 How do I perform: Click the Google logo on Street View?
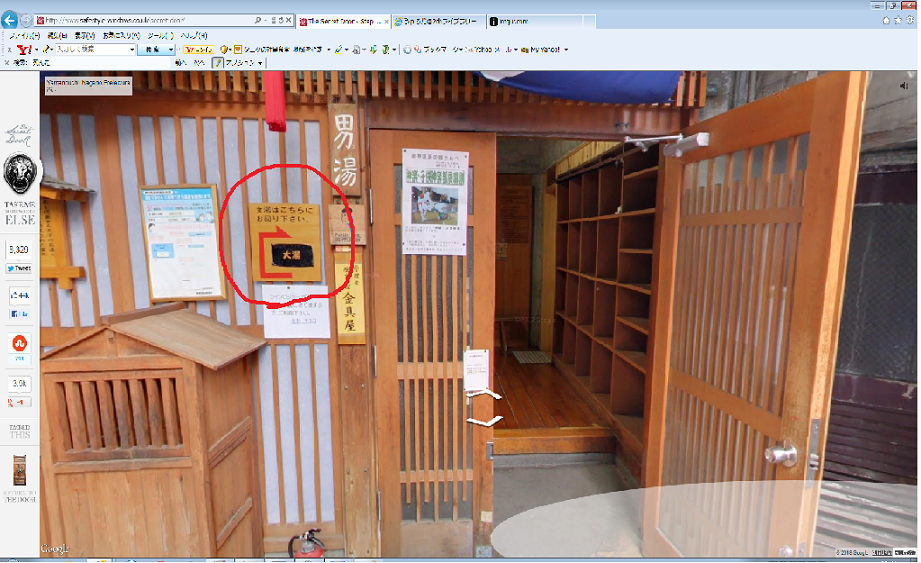click(55, 548)
